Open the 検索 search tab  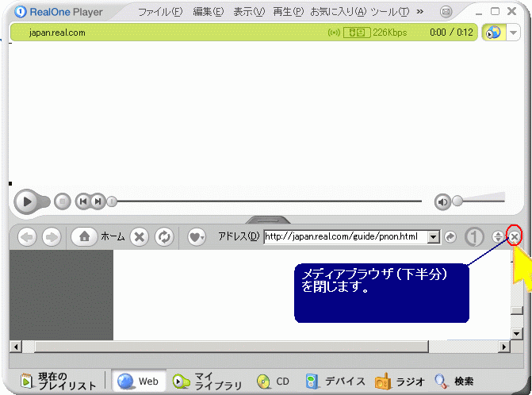click(x=454, y=382)
